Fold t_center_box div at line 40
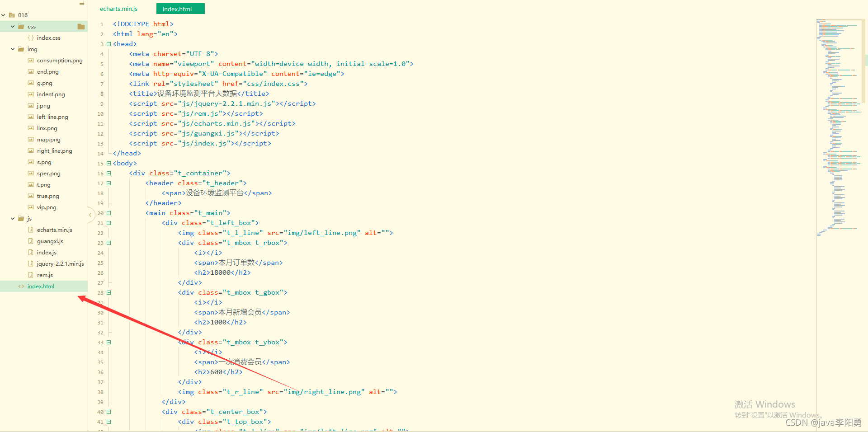The width and height of the screenshot is (868, 432). tap(108, 412)
